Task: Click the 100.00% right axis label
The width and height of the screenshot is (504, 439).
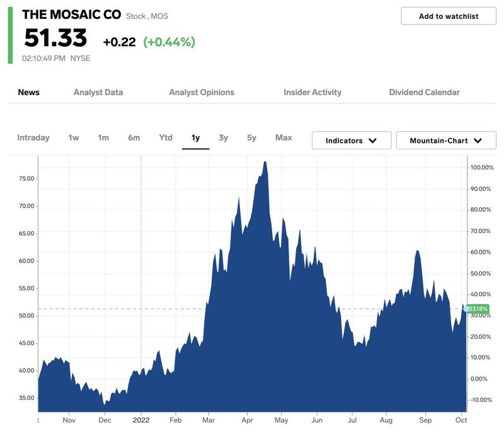Action: point(482,168)
